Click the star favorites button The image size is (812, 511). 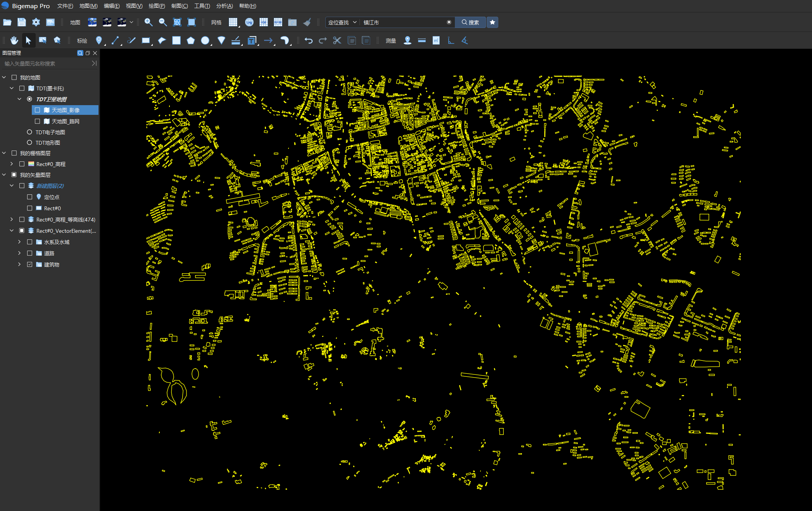tap(492, 22)
